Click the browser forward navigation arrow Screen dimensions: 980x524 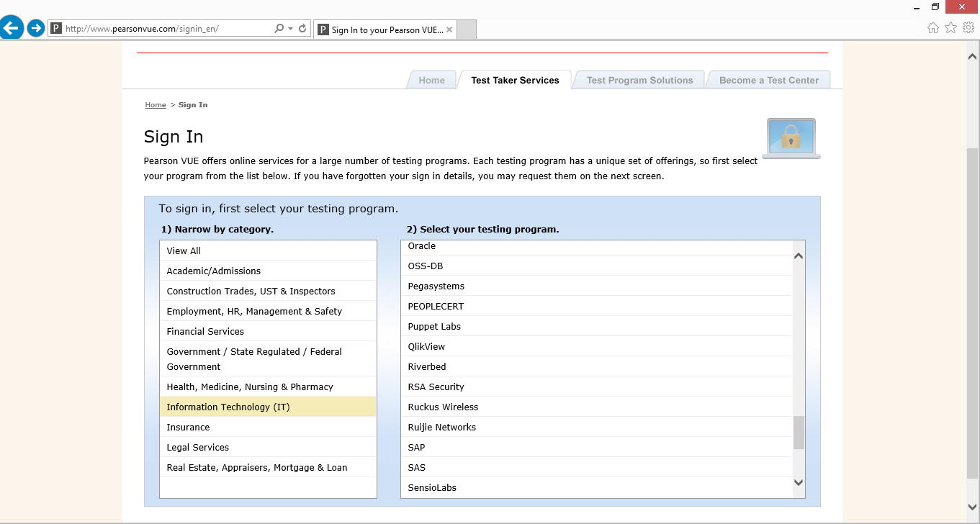[x=35, y=29]
